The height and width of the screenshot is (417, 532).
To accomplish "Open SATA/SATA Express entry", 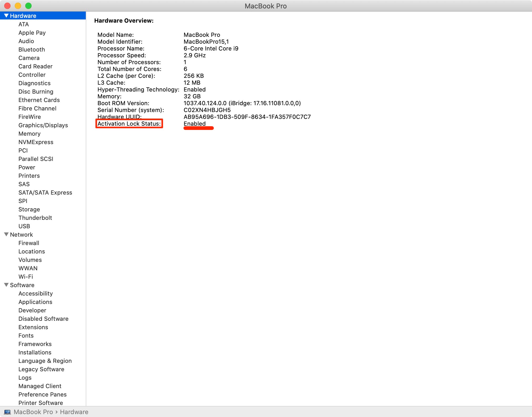I will point(45,192).
